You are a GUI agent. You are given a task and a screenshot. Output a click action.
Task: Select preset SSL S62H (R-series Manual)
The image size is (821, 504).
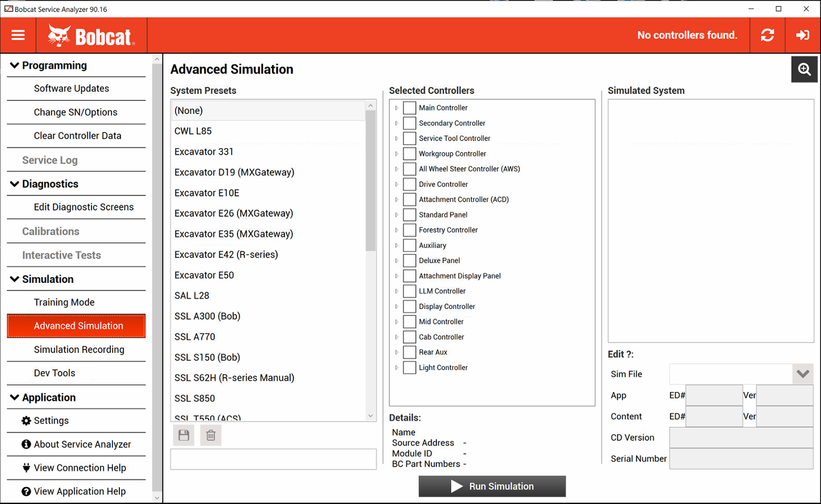[268, 378]
